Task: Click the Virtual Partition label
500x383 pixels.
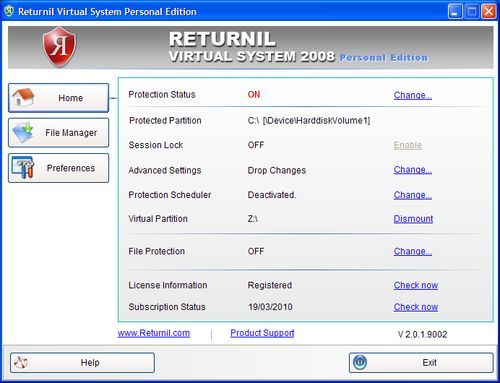Action: 158,219
